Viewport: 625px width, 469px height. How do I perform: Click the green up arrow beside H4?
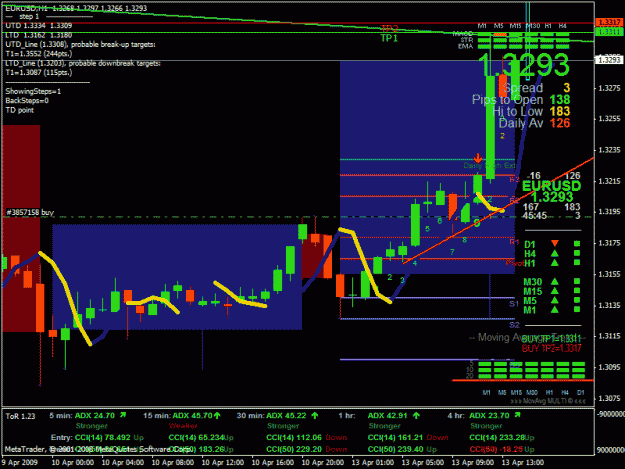click(x=554, y=253)
